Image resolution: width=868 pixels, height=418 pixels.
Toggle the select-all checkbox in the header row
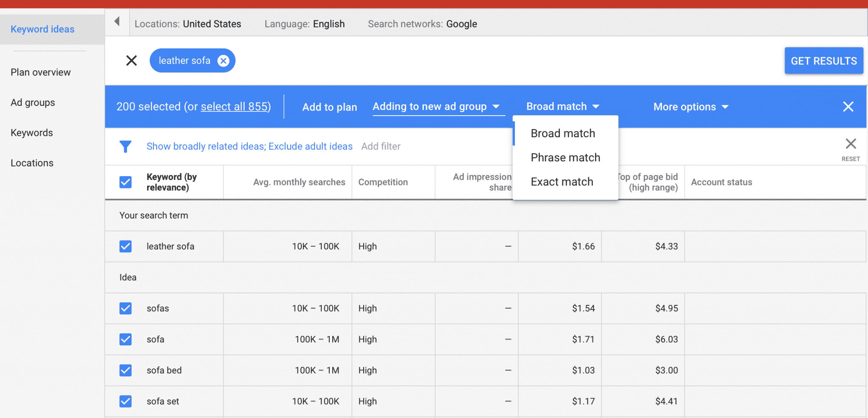click(125, 182)
